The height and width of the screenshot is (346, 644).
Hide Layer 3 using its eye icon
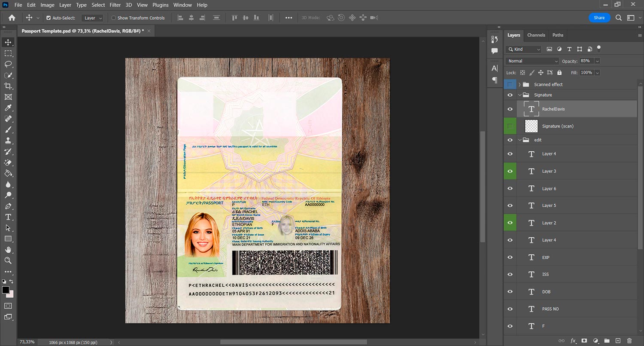pyautogui.click(x=510, y=171)
